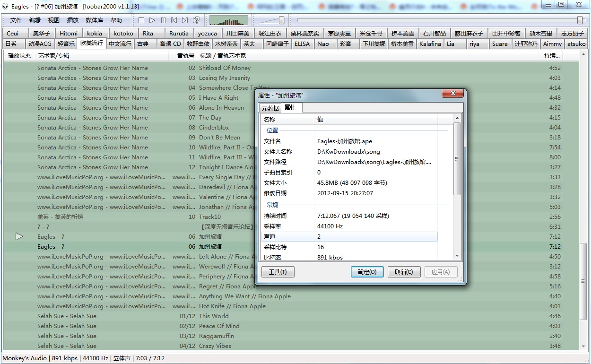Open the 视图 menu

54,20
